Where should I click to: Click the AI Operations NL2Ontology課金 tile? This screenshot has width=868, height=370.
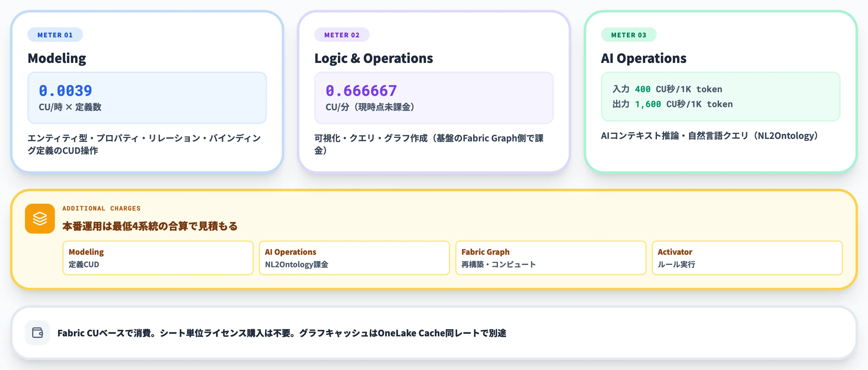coord(354,258)
